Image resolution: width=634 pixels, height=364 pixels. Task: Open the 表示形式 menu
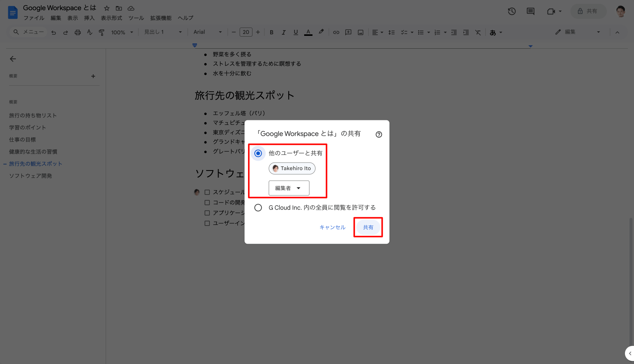click(x=111, y=18)
